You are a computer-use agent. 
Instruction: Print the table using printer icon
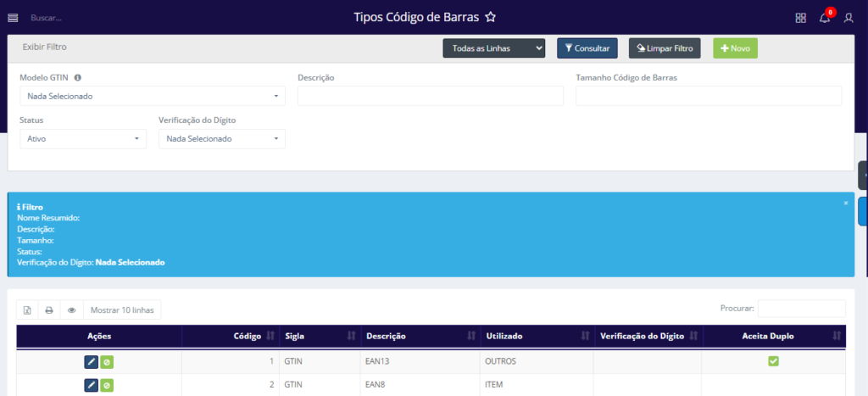[x=49, y=310]
